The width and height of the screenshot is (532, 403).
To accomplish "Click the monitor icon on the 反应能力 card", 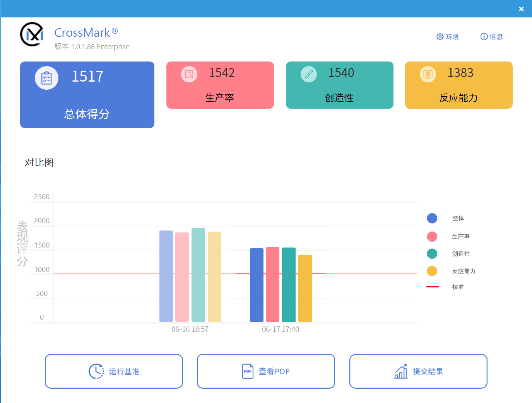I will click(x=428, y=74).
